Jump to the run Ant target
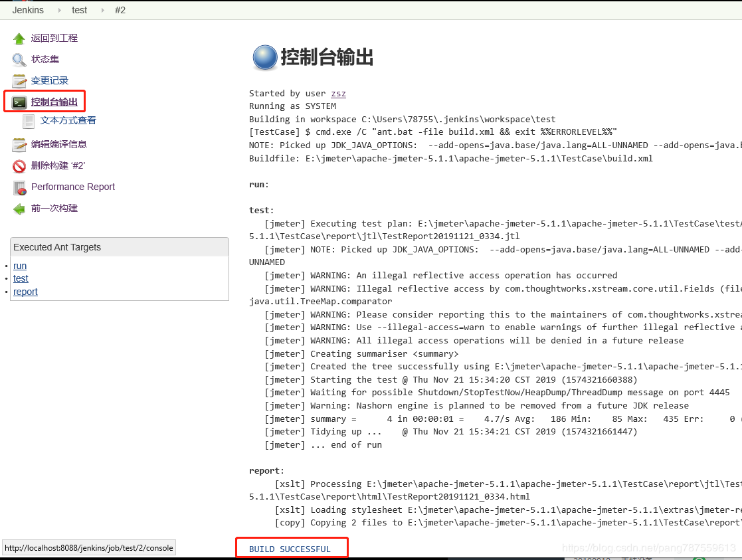Screen dimensions: 742x560 tap(20, 266)
